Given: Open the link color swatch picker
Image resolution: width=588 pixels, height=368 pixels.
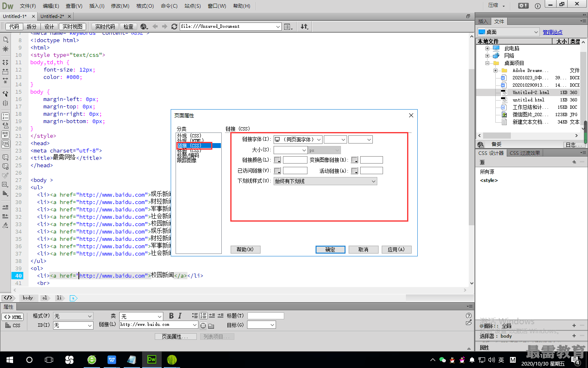Looking at the screenshot, I should 277,160.
